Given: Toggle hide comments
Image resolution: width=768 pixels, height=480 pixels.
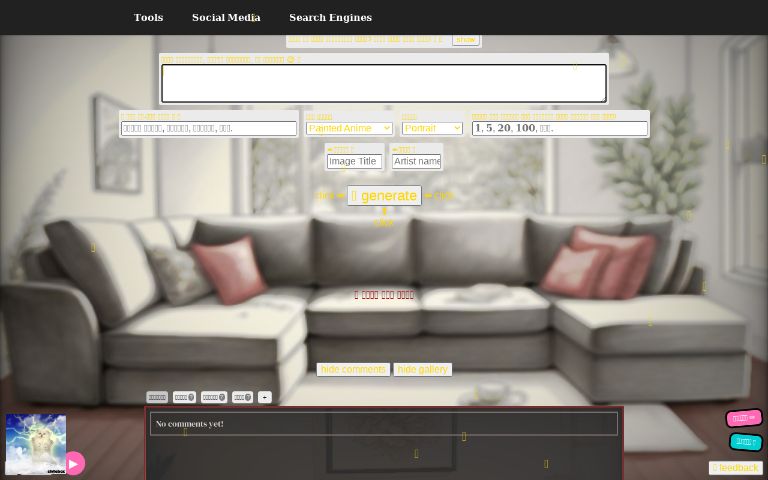Looking at the screenshot, I should click(x=353, y=369).
